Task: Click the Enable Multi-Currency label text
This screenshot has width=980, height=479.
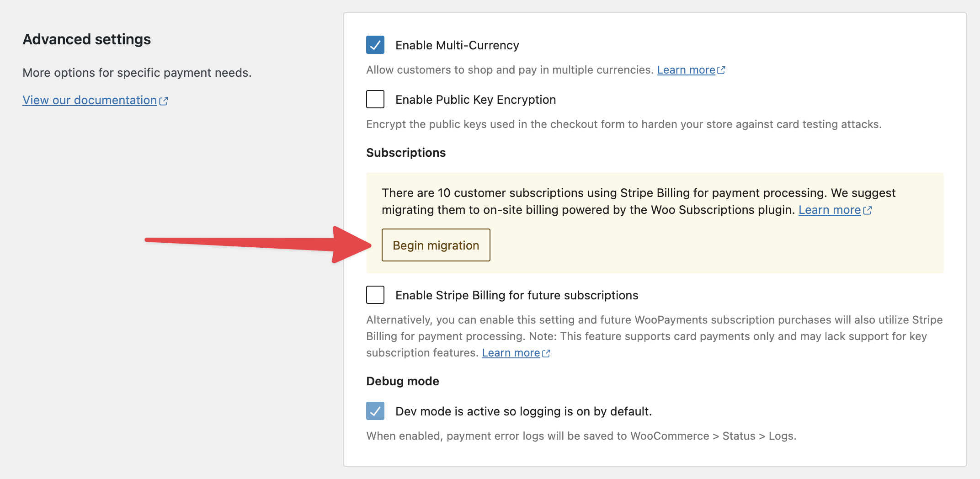Action: point(457,45)
